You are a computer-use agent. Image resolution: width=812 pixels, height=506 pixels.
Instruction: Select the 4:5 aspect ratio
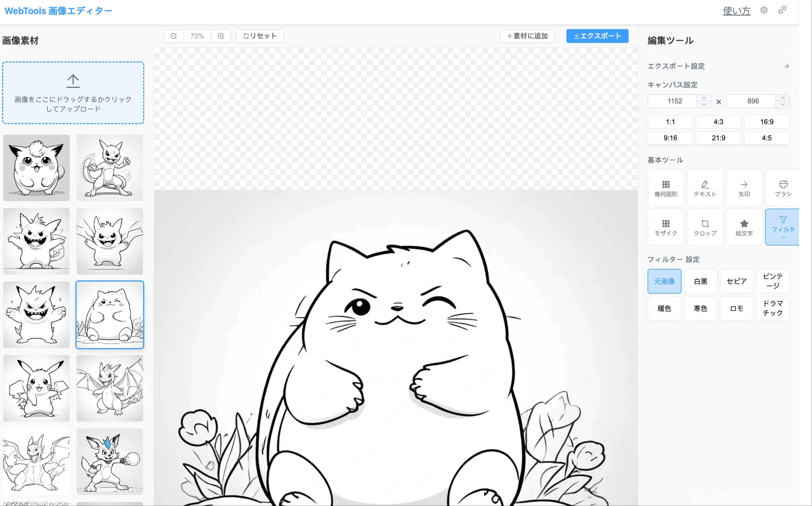767,138
